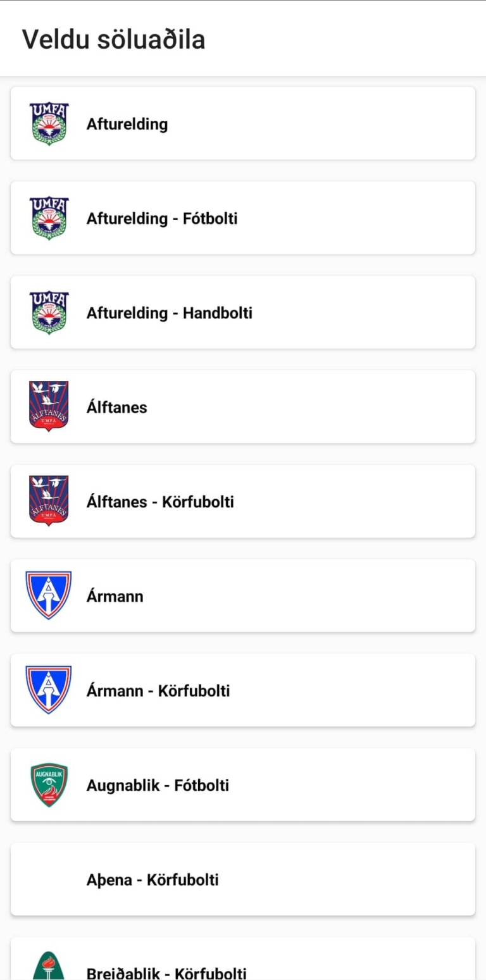Tap the green Augnablik badge icon
Viewport: 486px width, 980px height.
point(49,785)
